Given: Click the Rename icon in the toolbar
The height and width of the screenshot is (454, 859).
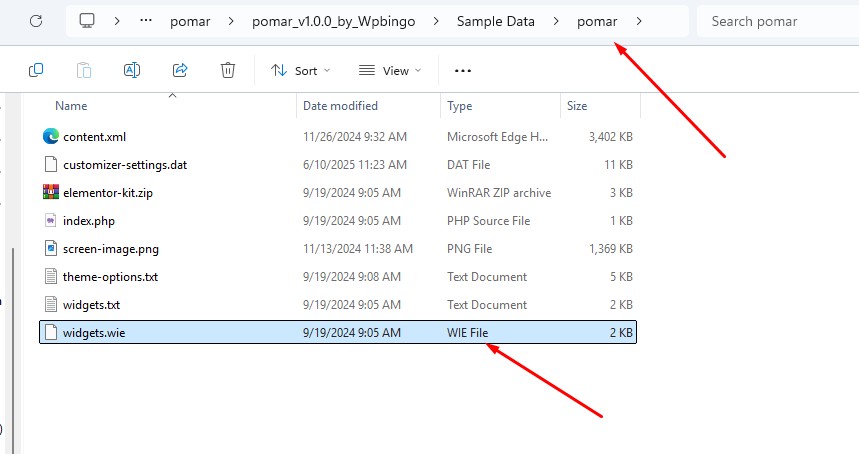Looking at the screenshot, I should coord(132,70).
